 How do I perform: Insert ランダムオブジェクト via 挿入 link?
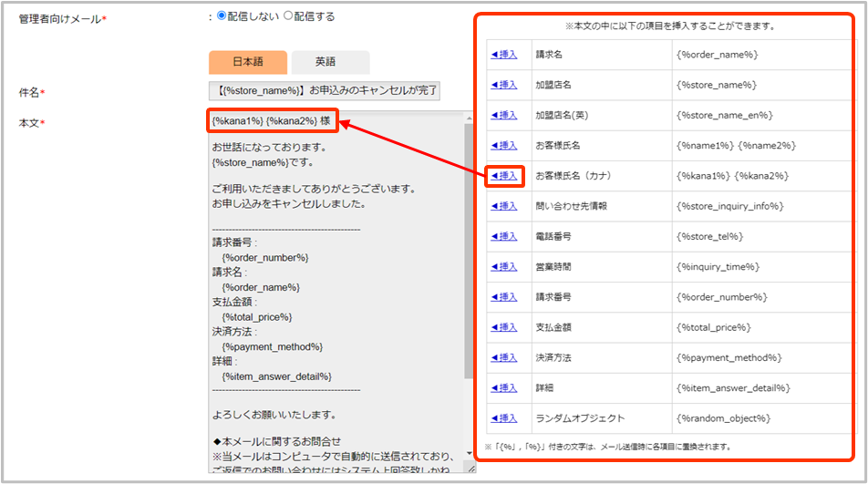[504, 418]
